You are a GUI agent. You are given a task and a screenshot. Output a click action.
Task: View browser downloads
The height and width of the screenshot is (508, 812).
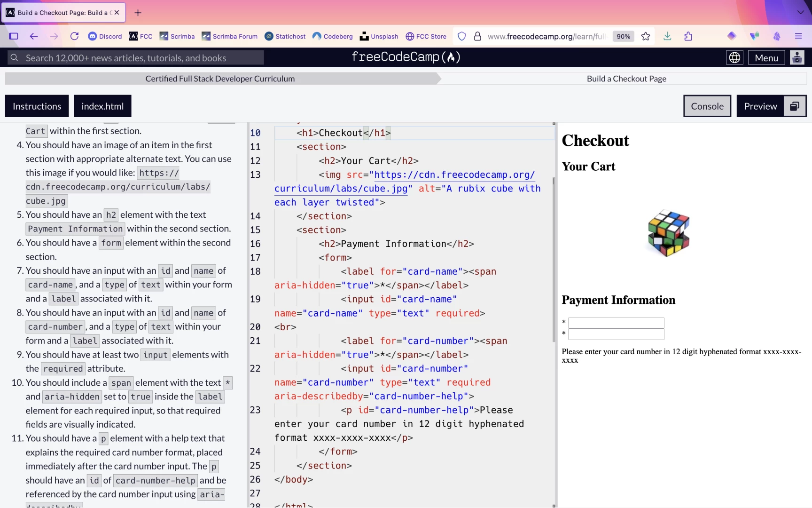(667, 36)
